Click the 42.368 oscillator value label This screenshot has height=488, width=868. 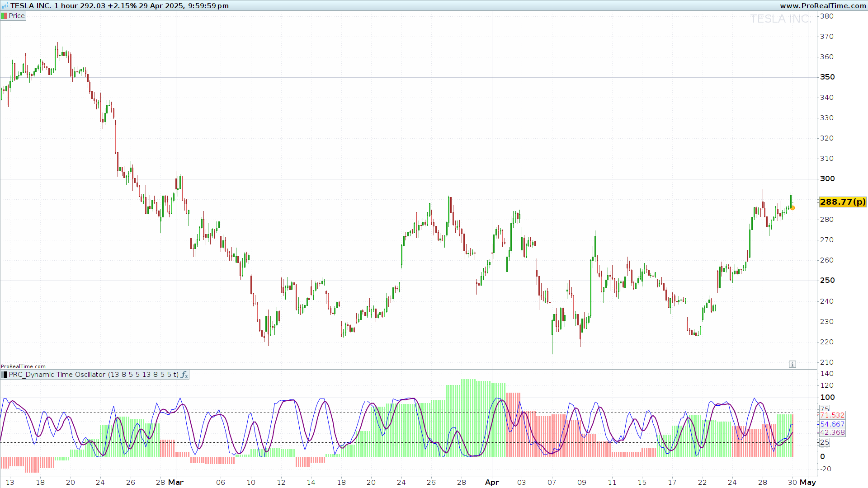point(832,432)
